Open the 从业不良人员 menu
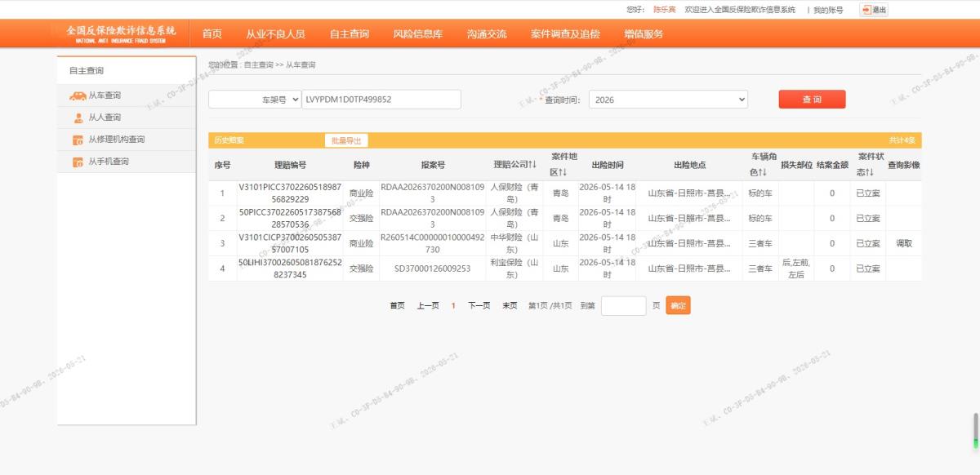 coord(275,33)
